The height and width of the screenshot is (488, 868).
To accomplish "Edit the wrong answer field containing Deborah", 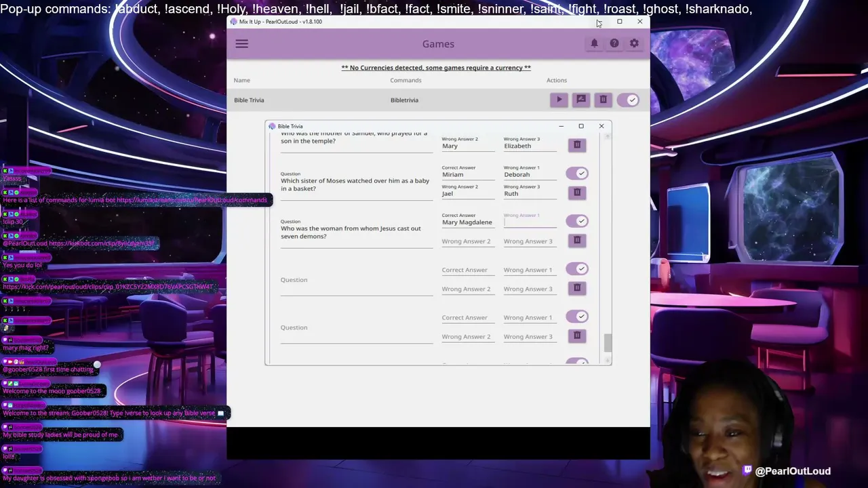I will [x=530, y=175].
